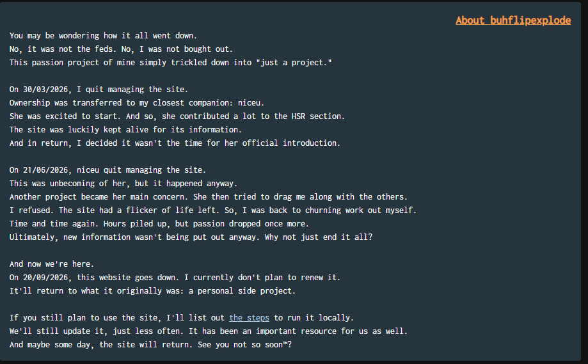Click the line 'No, it was not the feds.'
This screenshot has width=588, height=364.
(x=63, y=49)
